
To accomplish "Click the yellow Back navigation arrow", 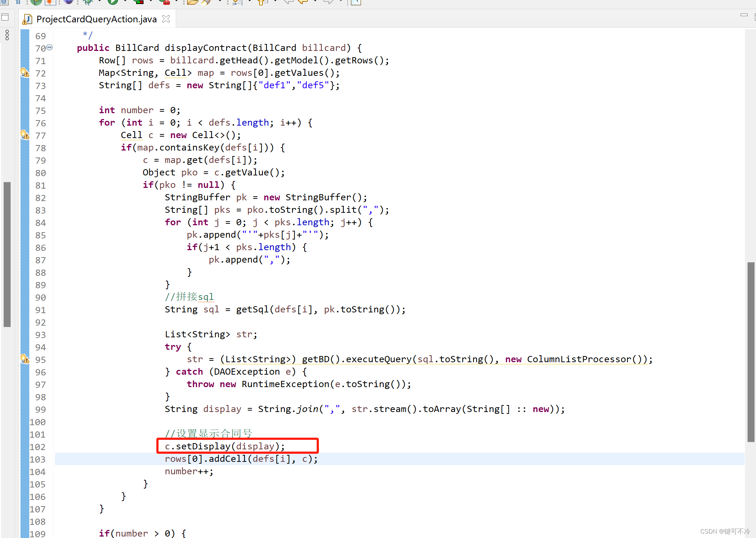I will tap(302, 1).
